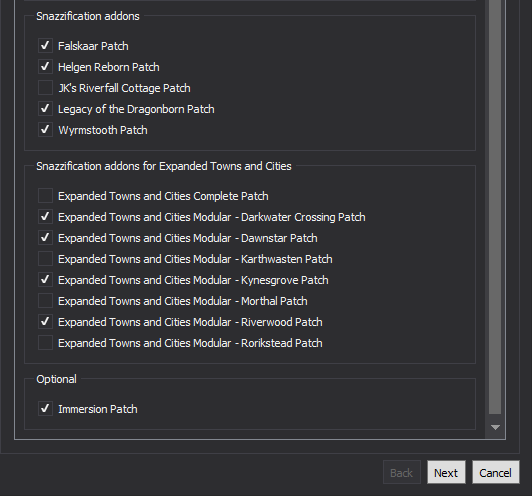Uncheck the Riverwood Patch
Image resolution: width=532 pixels, height=496 pixels.
click(x=45, y=322)
